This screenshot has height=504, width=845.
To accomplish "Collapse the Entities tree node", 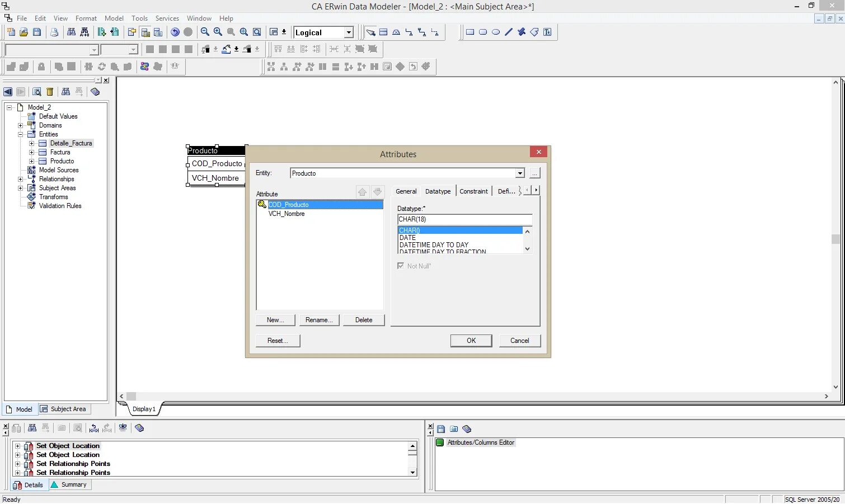I will click(x=21, y=134).
